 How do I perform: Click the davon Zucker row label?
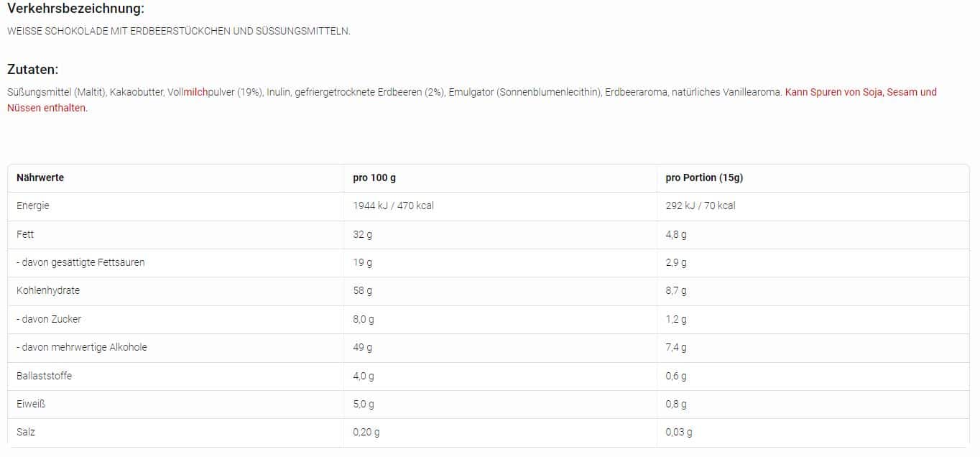tap(49, 319)
